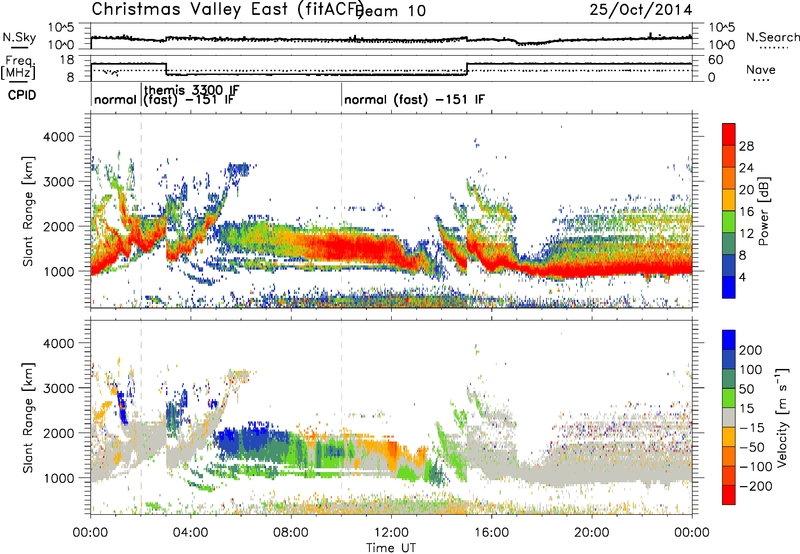800x554 pixels.
Task: Click the date '25/Oct/2014'
Action: pos(641,10)
